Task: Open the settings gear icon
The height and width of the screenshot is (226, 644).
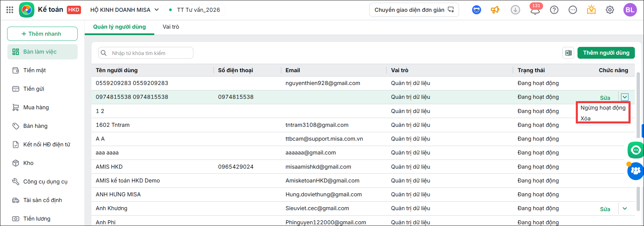Action: click(x=610, y=10)
